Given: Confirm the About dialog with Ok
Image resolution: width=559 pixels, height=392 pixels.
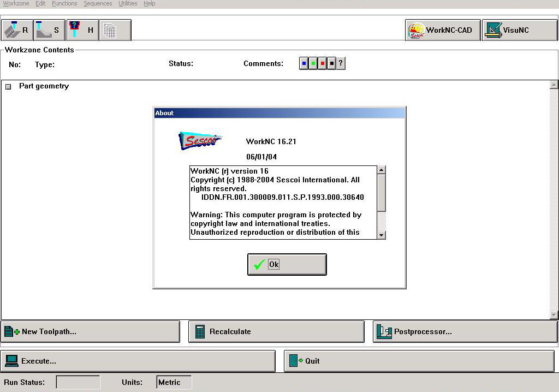Looking at the screenshot, I should click(287, 264).
